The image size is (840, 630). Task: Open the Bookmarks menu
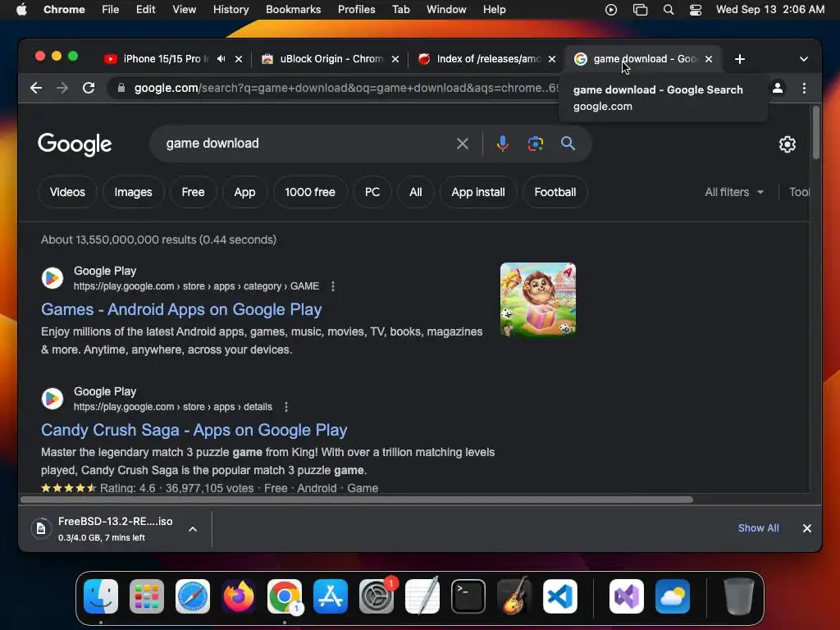click(293, 10)
